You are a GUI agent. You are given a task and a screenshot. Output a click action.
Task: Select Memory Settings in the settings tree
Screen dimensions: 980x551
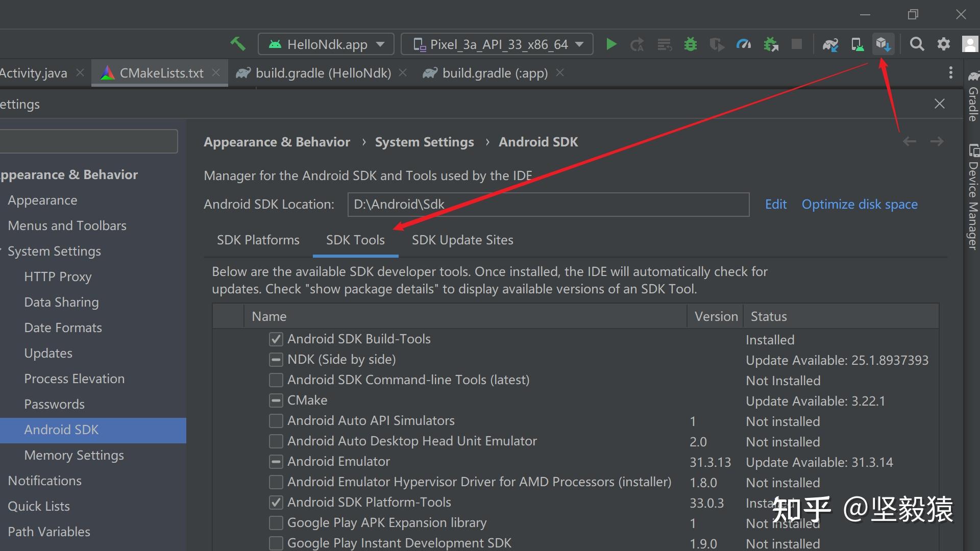tap(74, 455)
